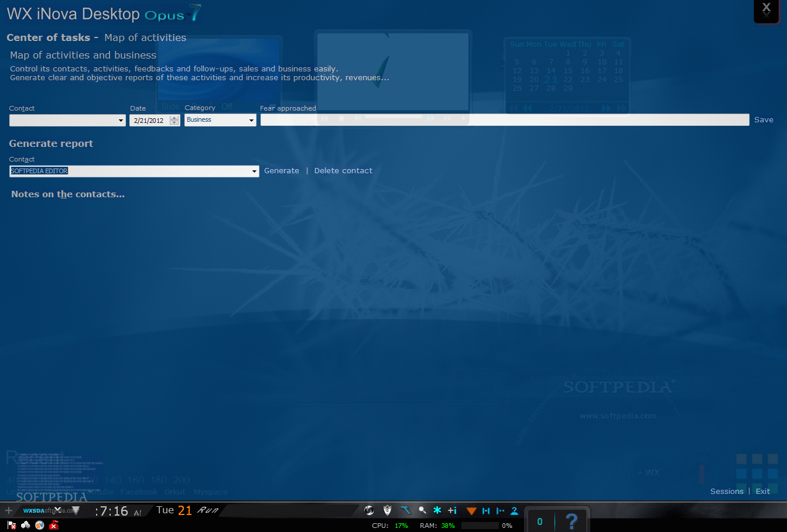787x532 pixels.
Task: Click the RAM 38% readout
Action: [437, 526]
